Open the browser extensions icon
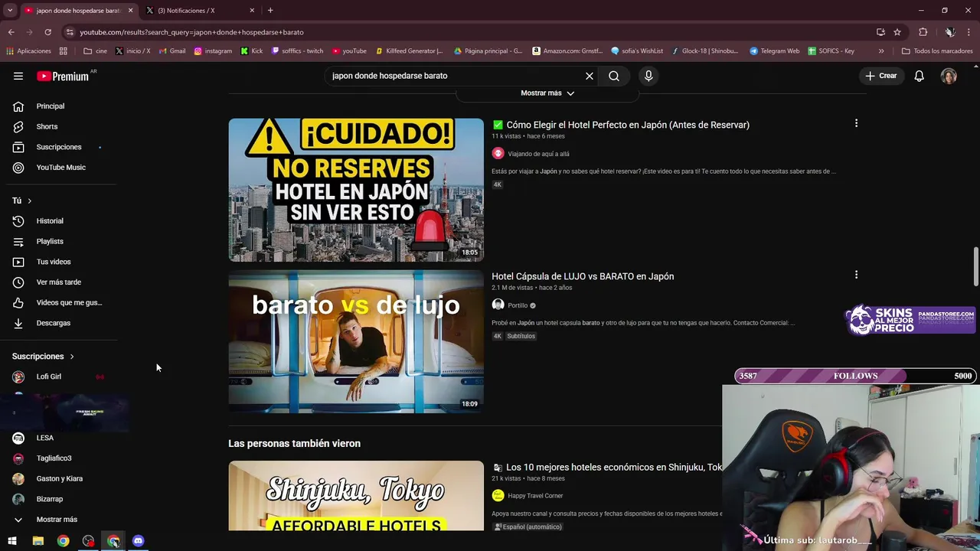The image size is (980, 551). click(923, 32)
